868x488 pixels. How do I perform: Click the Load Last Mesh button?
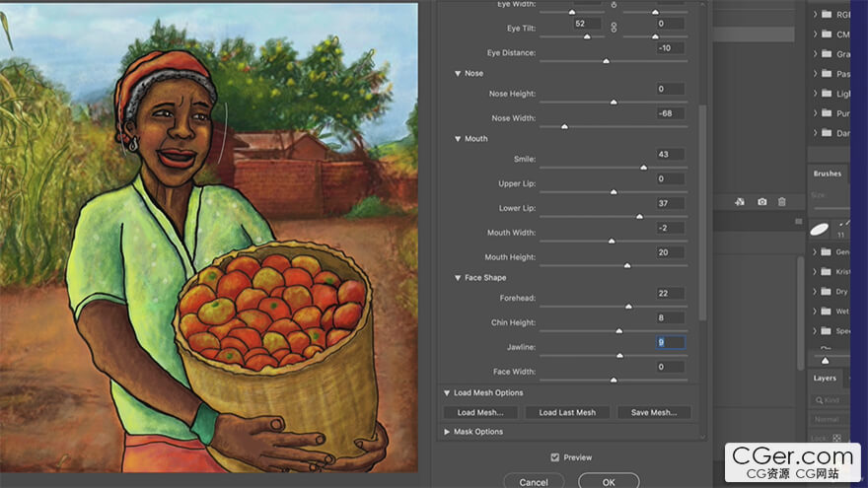tap(567, 412)
